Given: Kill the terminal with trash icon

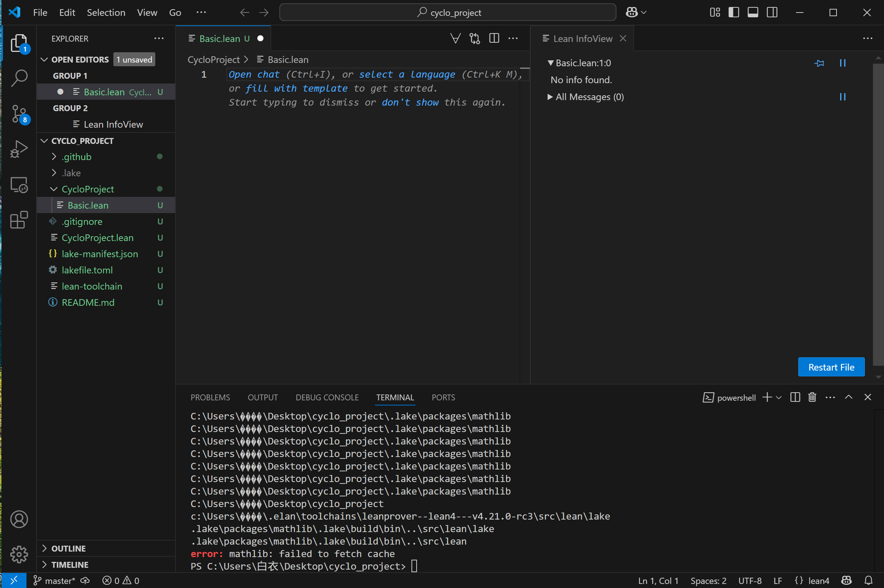Looking at the screenshot, I should [x=812, y=397].
